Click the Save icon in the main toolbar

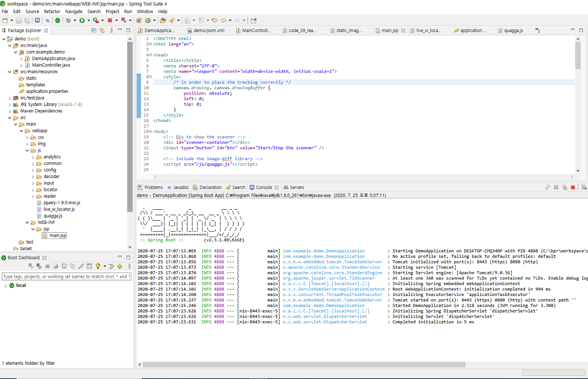[18, 20]
